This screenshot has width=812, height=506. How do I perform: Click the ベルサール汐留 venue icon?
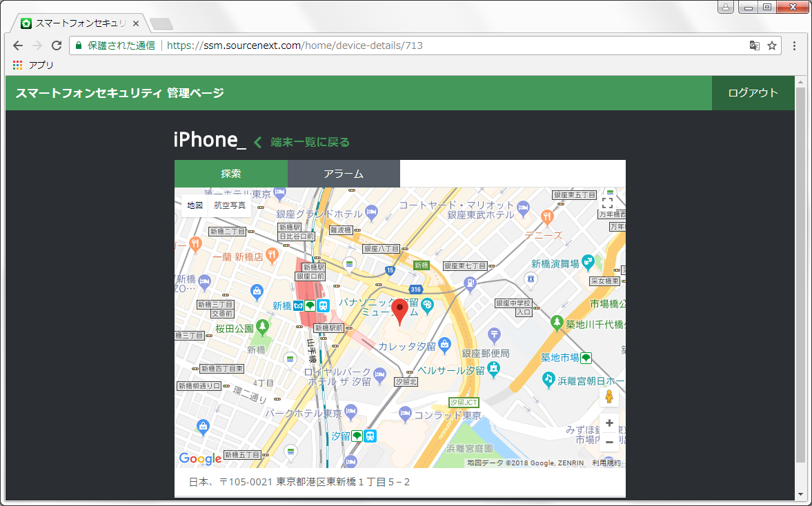tap(493, 370)
